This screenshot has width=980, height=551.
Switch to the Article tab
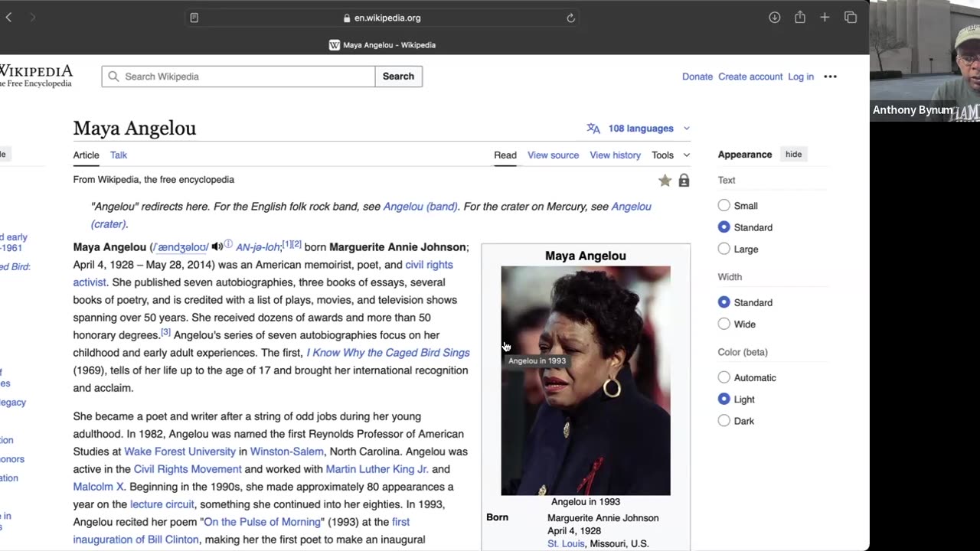(x=86, y=155)
